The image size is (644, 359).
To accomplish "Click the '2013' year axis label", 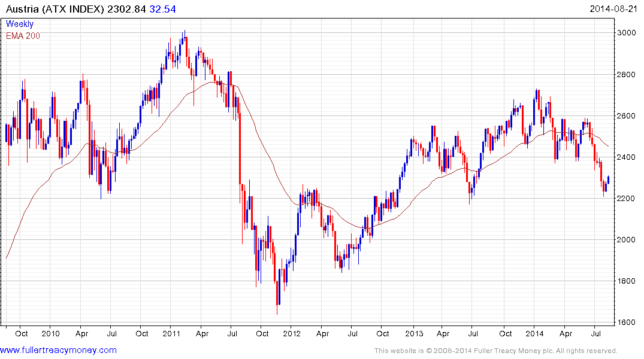I will coord(414,333).
